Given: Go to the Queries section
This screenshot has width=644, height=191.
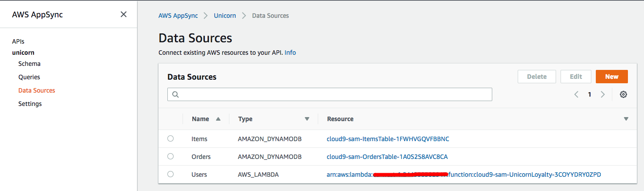Looking at the screenshot, I should pos(29,77).
